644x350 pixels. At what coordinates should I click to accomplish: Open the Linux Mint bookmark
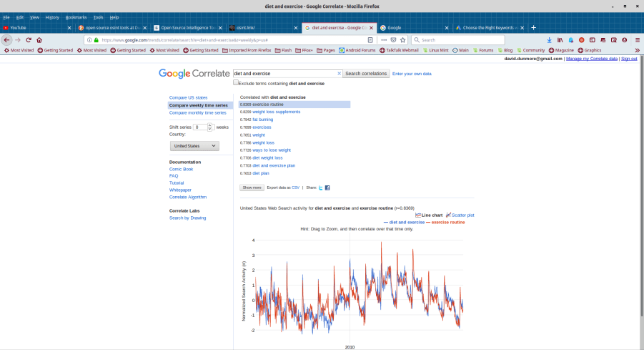click(435, 50)
